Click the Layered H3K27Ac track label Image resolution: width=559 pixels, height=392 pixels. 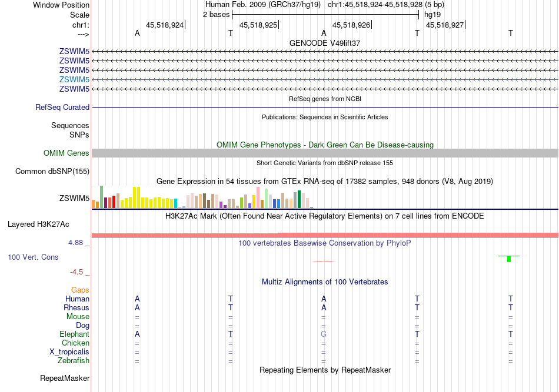38,225
